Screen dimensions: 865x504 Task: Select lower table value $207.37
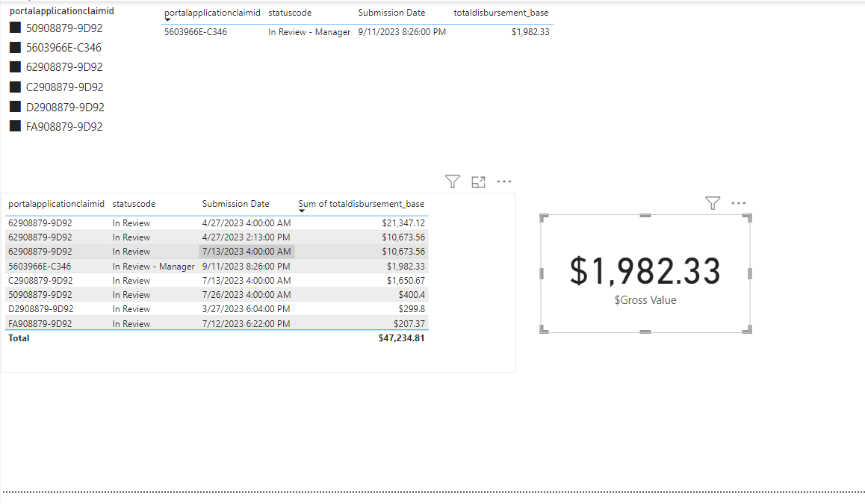click(x=409, y=324)
